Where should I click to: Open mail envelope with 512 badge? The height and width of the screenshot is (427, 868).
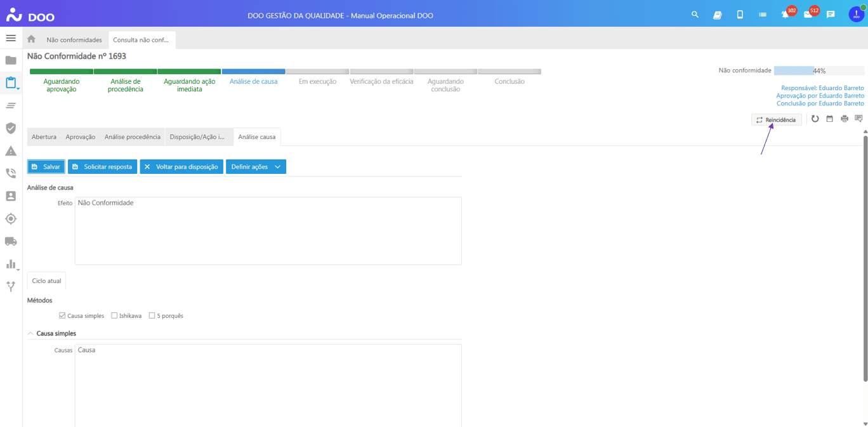coord(810,13)
